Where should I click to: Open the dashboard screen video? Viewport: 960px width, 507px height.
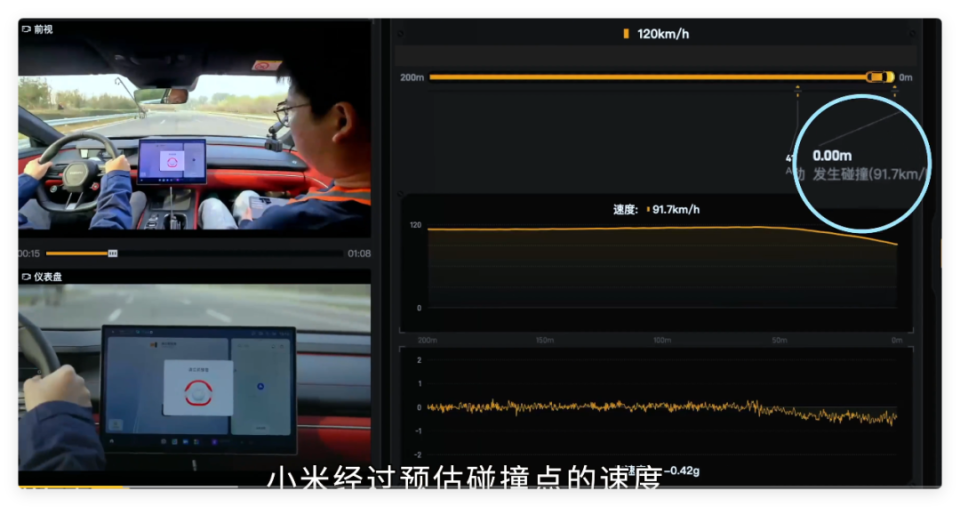[195, 377]
